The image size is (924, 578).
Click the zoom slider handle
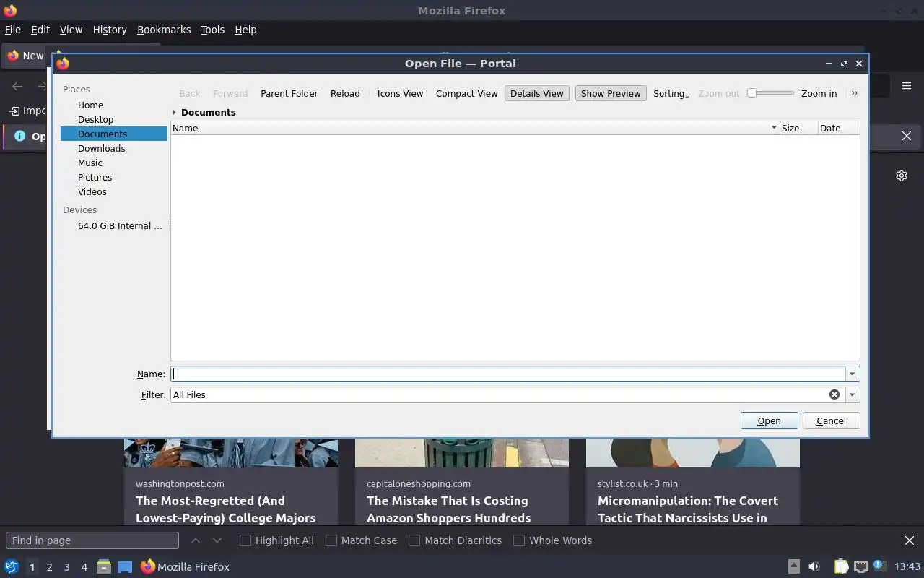(x=751, y=92)
